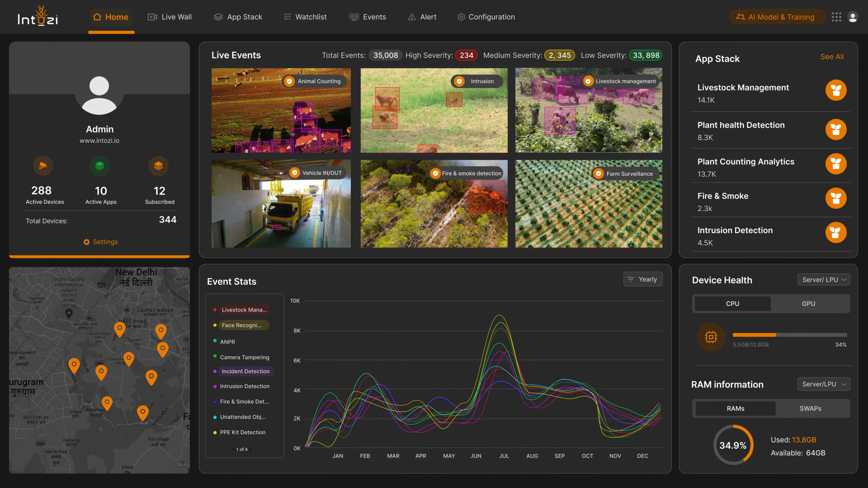Open the Watchlist tab
Viewport: 868px width, 488px height.
(305, 17)
